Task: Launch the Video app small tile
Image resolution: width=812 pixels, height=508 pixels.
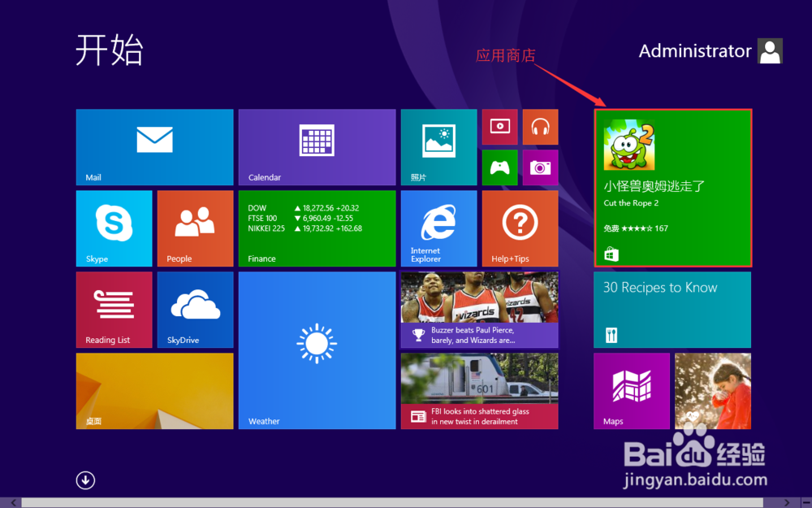Action: [499, 127]
